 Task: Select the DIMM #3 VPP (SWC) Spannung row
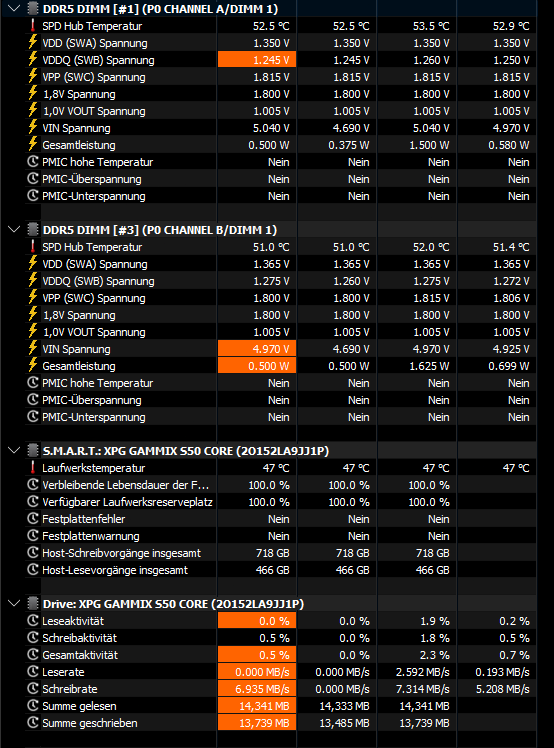pyautogui.click(x=281, y=298)
